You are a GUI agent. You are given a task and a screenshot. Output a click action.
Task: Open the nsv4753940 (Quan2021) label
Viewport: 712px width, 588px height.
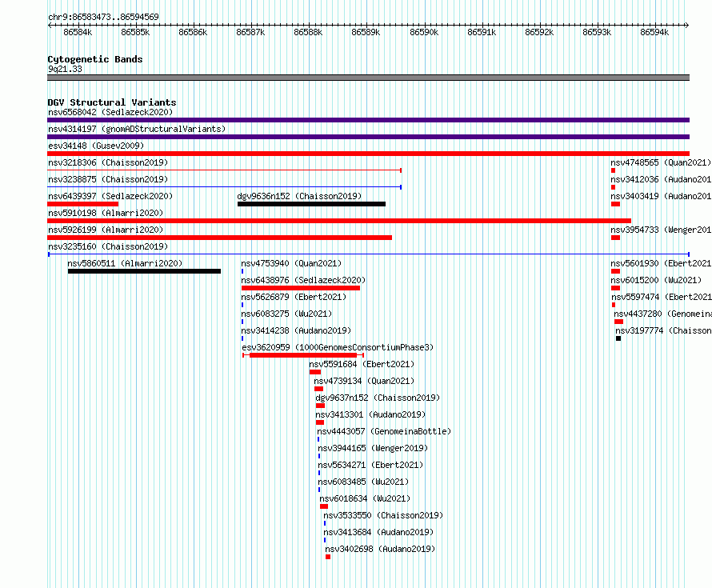(x=291, y=263)
